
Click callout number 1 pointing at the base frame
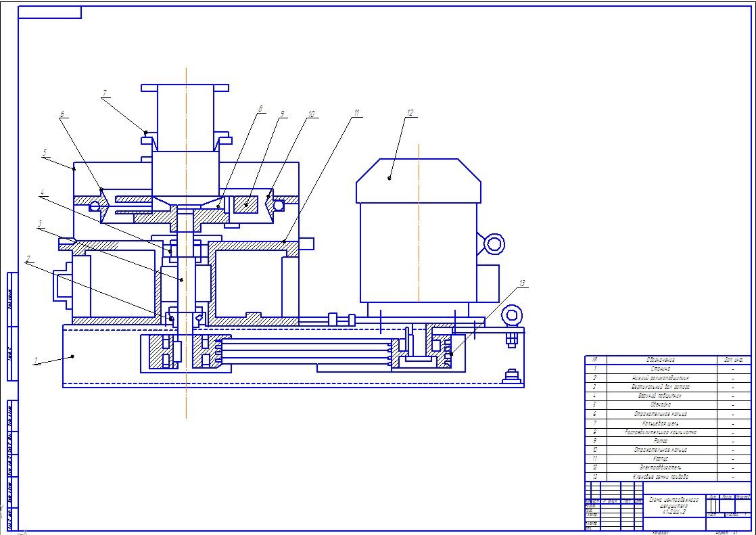[36, 362]
